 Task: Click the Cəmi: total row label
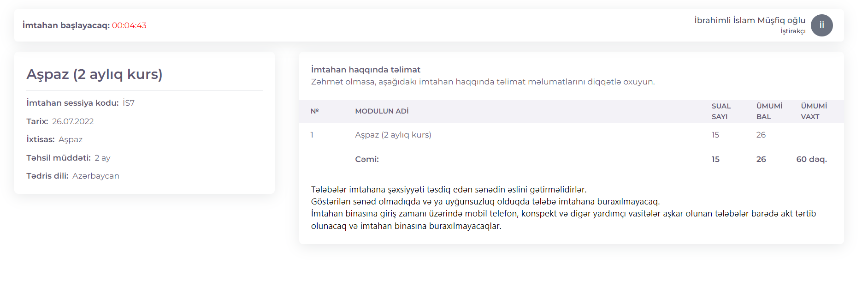coord(367,159)
